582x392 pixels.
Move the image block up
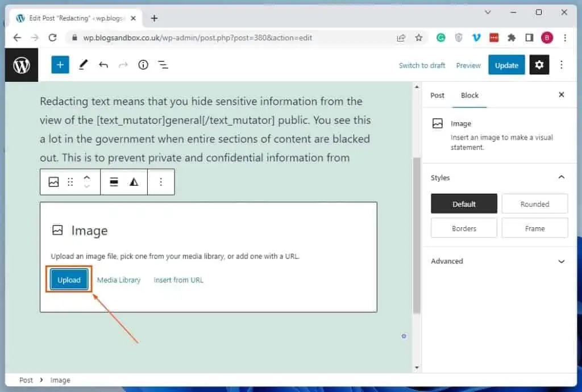click(x=88, y=178)
